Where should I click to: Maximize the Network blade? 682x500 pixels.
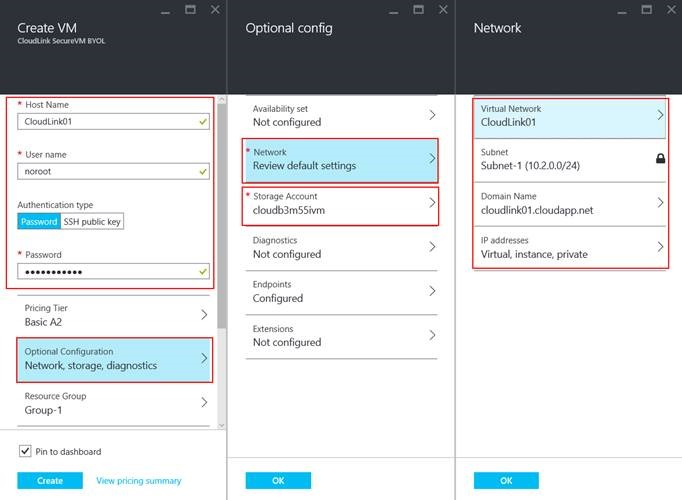645,9
